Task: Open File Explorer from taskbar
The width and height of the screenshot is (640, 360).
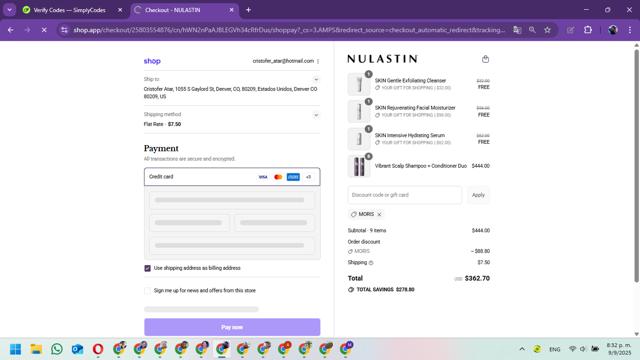Action: [x=36, y=349]
